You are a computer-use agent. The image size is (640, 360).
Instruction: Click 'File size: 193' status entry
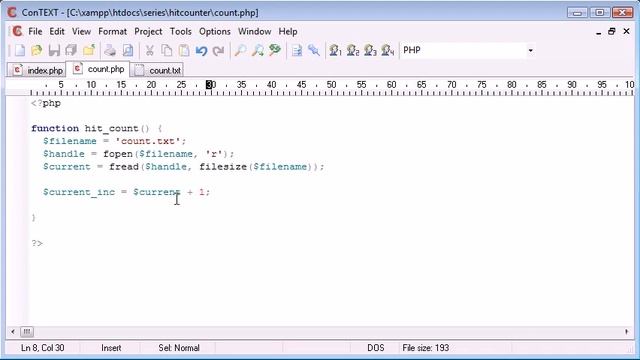pyautogui.click(x=426, y=348)
